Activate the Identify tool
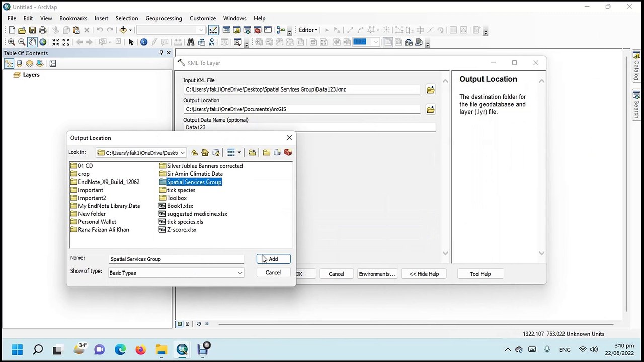The width and height of the screenshot is (644, 362). [x=144, y=42]
